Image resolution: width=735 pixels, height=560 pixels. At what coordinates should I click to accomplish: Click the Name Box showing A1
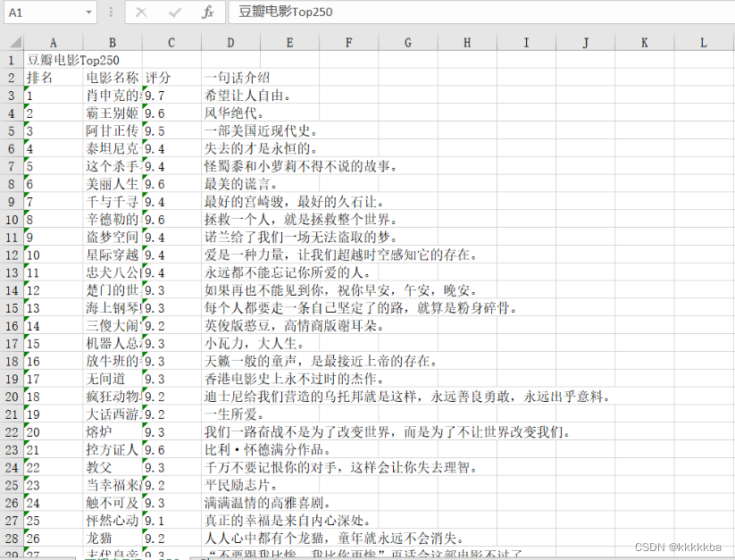50,13
